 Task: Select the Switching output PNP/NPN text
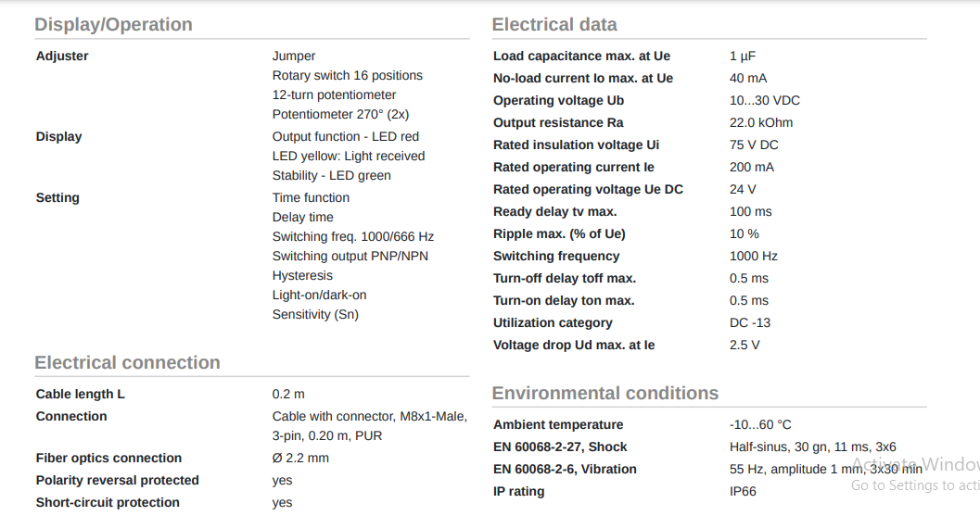coord(350,256)
